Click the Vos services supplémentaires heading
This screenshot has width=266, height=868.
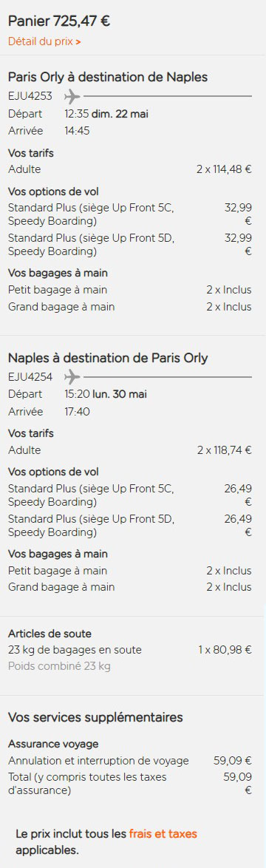95,717
